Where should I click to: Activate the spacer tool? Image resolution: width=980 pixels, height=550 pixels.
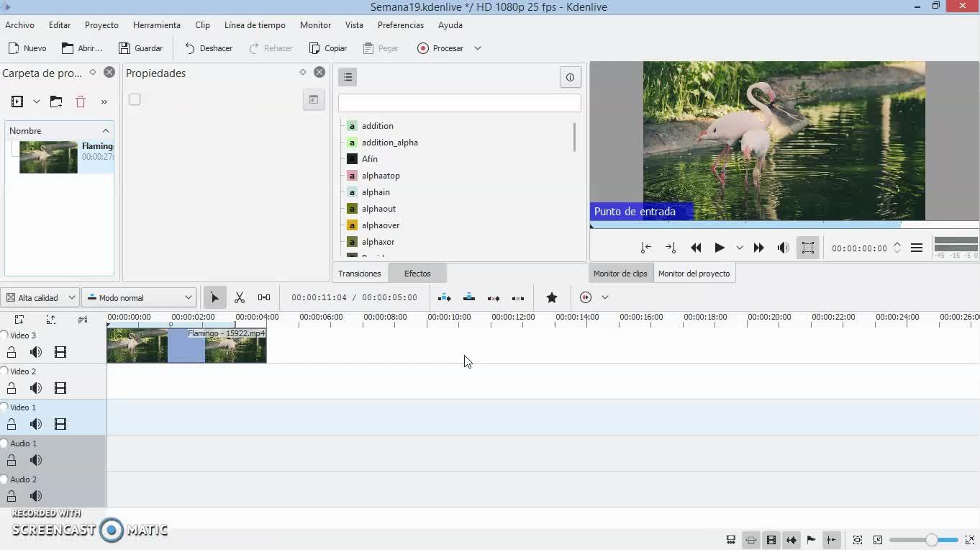(264, 298)
